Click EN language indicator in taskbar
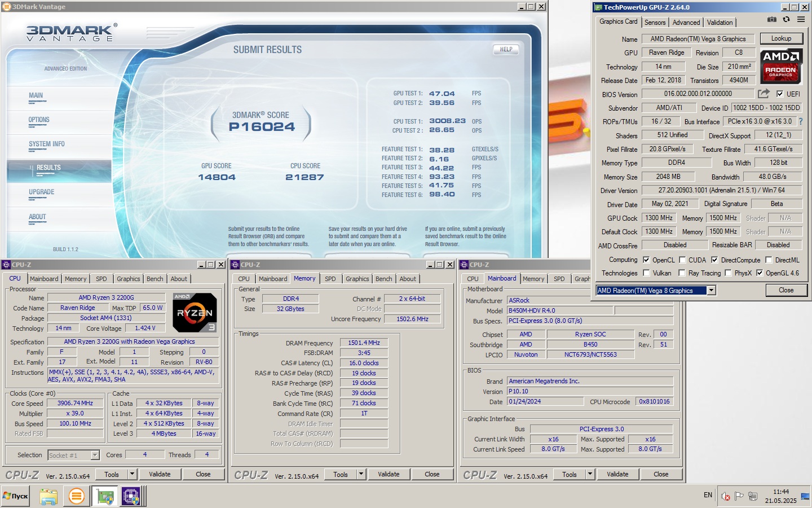 (708, 495)
